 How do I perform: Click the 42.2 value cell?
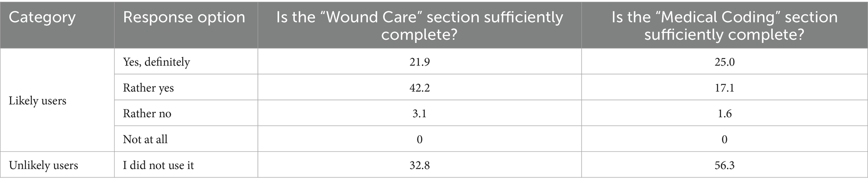419,88
